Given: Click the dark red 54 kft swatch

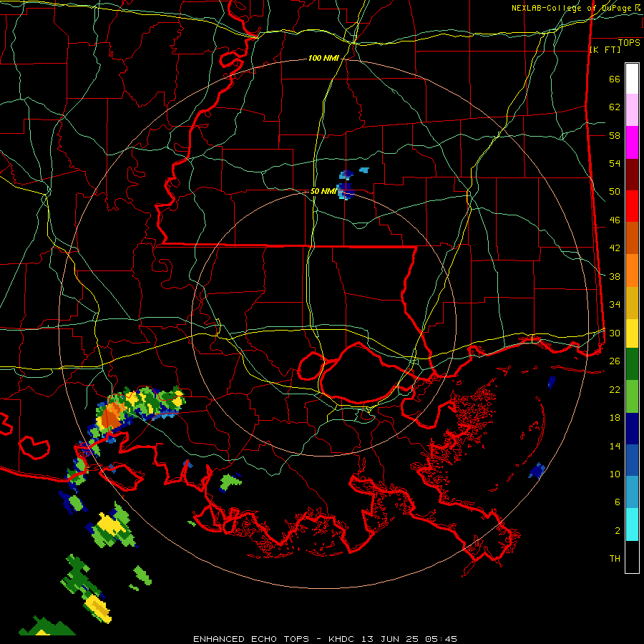Looking at the screenshot, I should pyautogui.click(x=632, y=175).
